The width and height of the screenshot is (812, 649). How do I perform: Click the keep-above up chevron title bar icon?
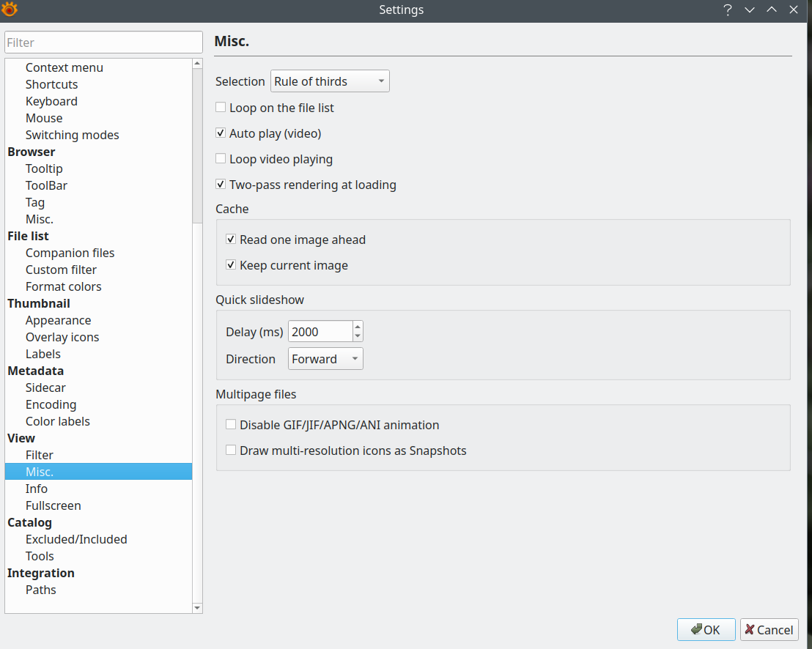772,10
